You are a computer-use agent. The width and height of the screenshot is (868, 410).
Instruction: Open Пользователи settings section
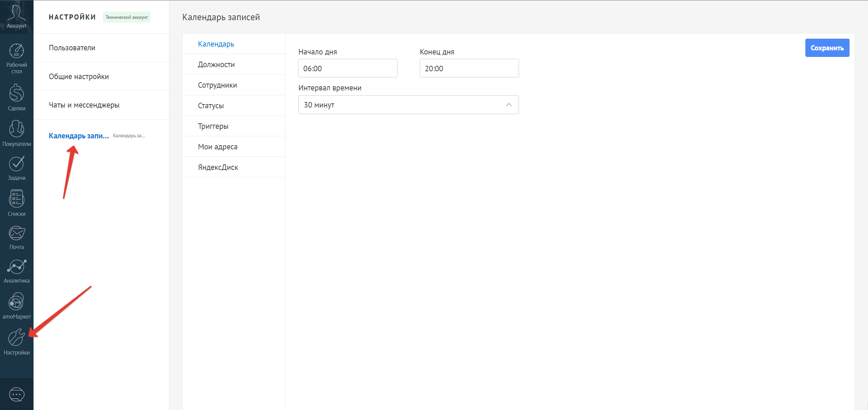coord(72,48)
